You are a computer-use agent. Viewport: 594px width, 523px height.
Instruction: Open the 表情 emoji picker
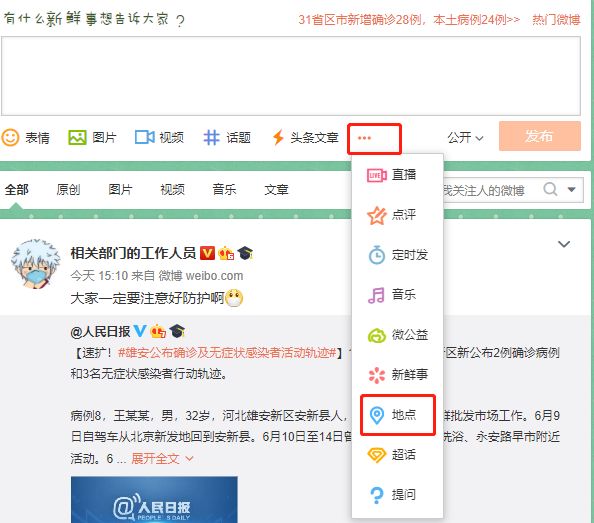(25, 137)
